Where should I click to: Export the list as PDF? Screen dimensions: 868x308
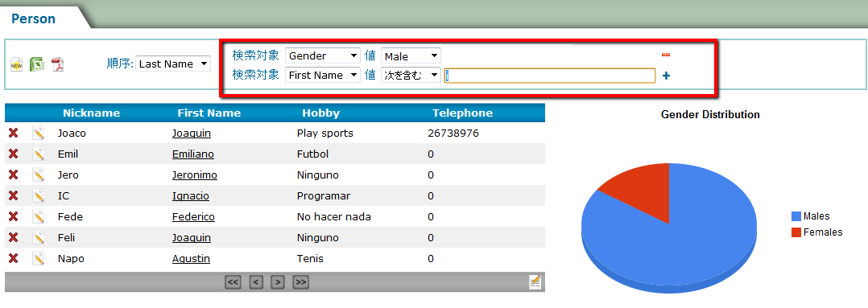click(58, 64)
